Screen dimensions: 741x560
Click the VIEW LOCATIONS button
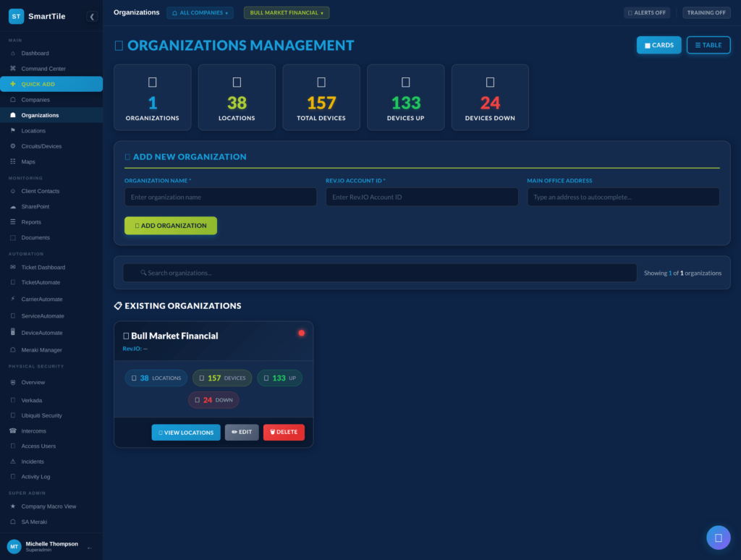[x=186, y=433]
